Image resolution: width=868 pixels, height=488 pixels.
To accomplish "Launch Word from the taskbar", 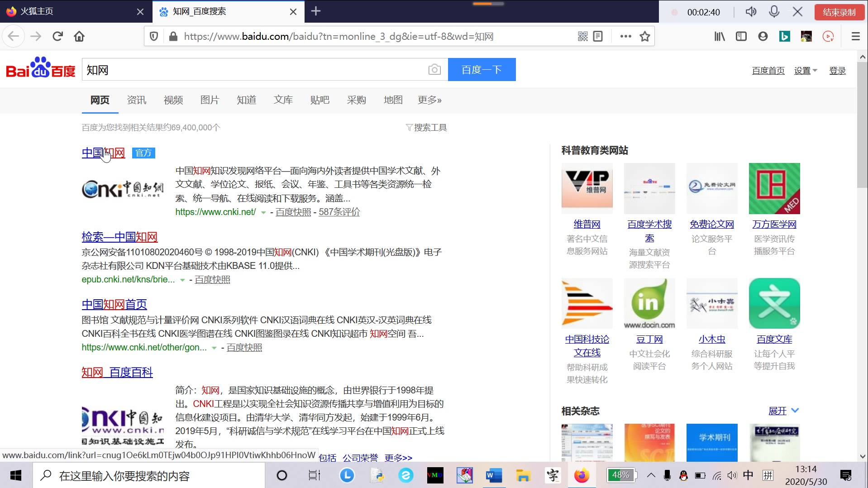I will pos(494,475).
